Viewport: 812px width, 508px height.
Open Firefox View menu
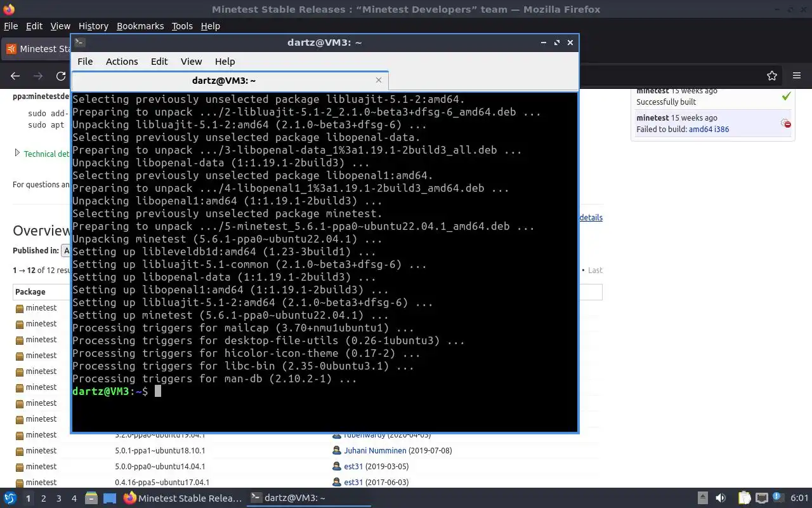[x=60, y=26]
